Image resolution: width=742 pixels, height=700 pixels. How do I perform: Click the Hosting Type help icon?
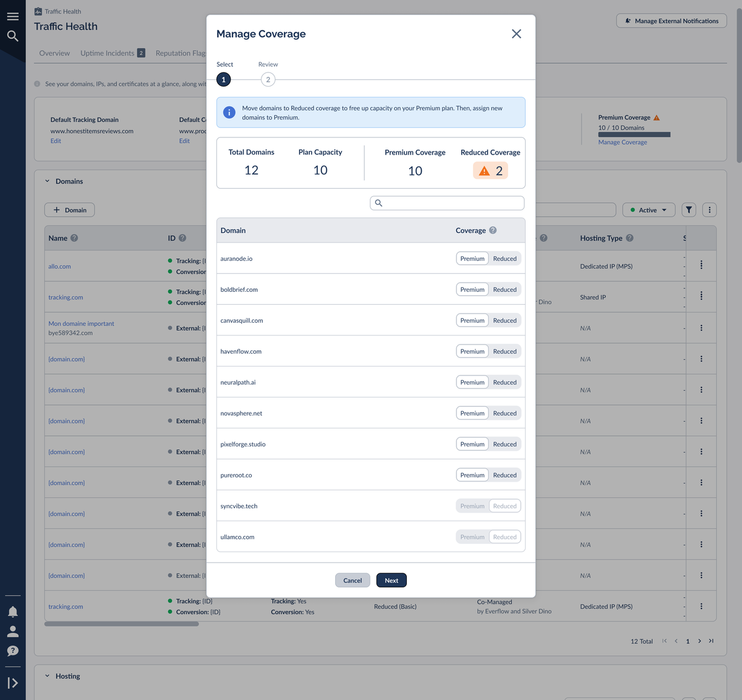[x=629, y=238]
